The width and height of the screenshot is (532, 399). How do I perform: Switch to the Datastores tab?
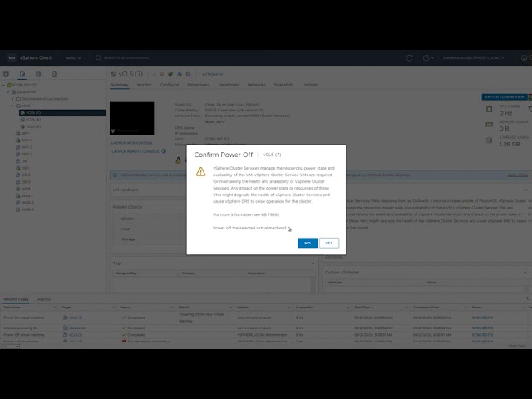229,85
